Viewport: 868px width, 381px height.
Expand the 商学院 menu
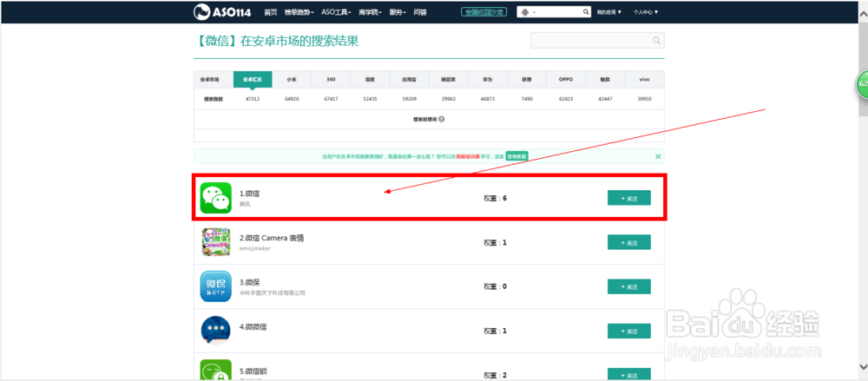coord(371,12)
